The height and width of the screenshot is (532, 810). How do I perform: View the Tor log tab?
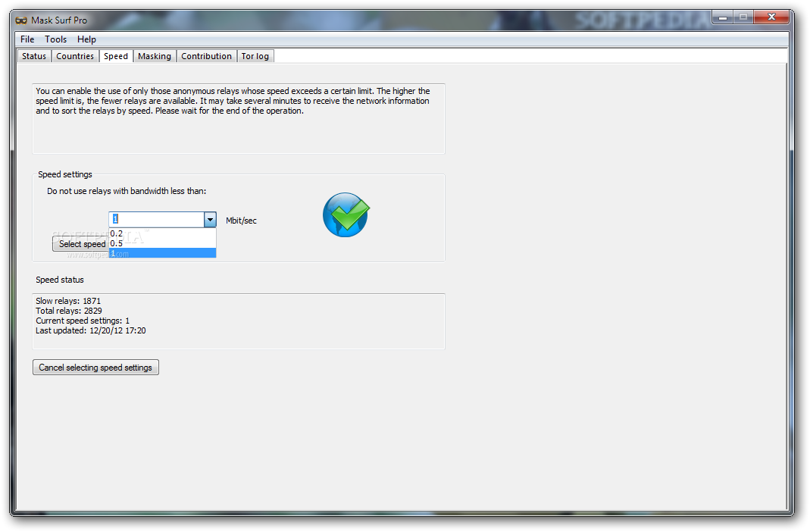255,56
